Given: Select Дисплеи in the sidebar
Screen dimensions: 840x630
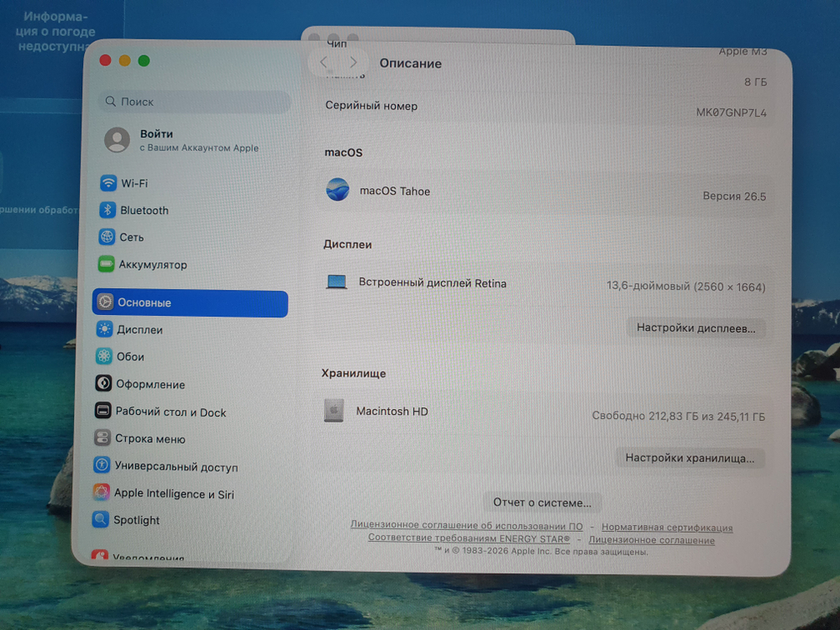Looking at the screenshot, I should [x=139, y=330].
